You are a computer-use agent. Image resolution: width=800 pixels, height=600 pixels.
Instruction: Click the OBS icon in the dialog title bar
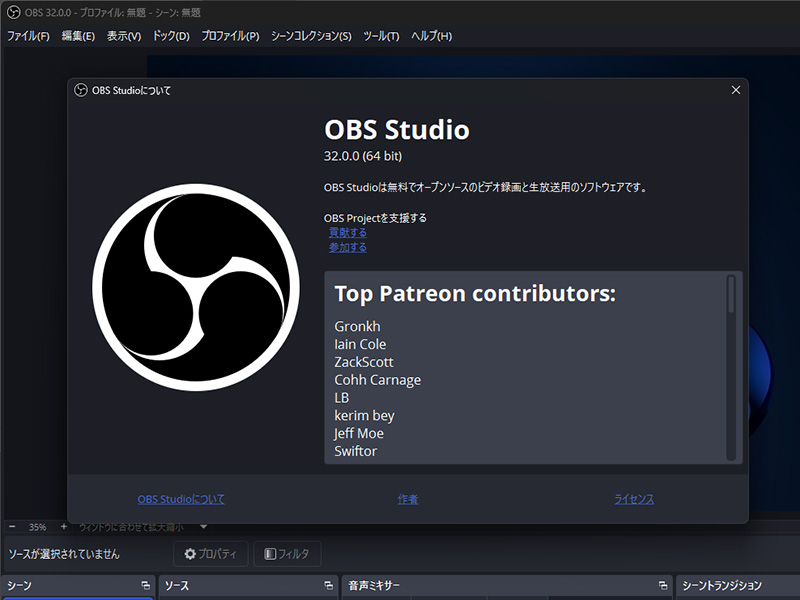tap(81, 90)
